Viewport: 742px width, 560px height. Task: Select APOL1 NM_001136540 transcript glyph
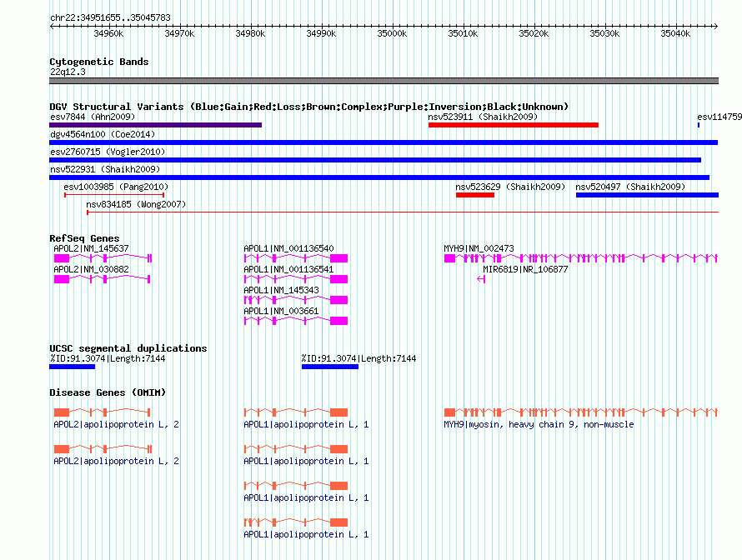pyautogui.click(x=296, y=258)
